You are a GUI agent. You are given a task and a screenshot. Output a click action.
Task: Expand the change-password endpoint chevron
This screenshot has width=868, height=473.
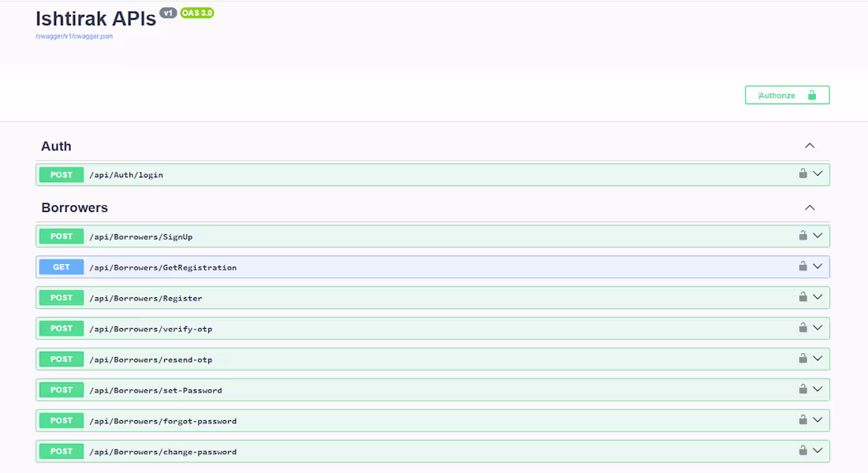coord(817,450)
